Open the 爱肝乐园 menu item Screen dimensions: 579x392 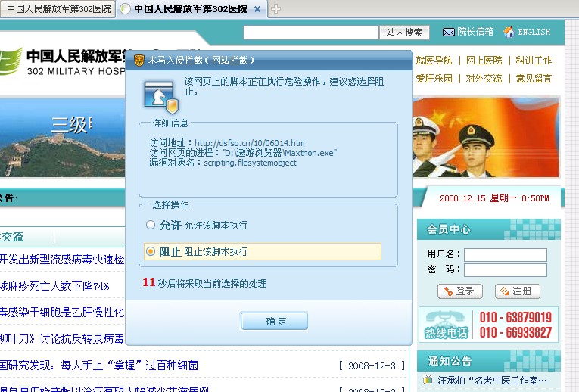434,78
